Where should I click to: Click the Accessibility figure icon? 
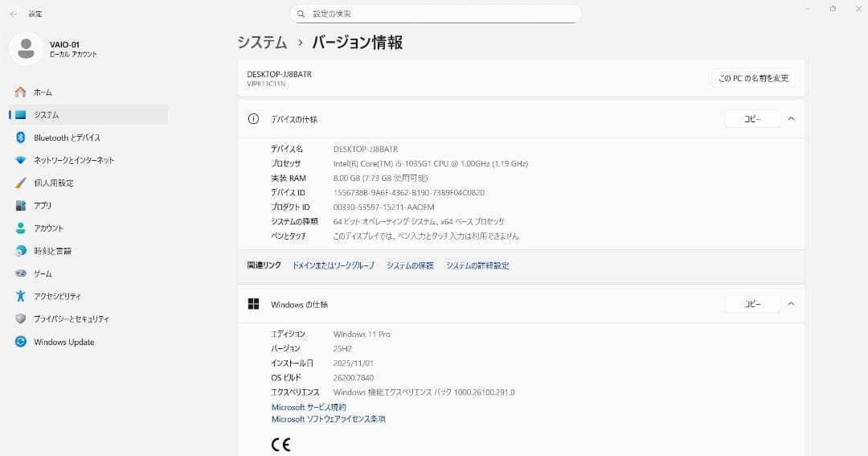pyautogui.click(x=20, y=297)
